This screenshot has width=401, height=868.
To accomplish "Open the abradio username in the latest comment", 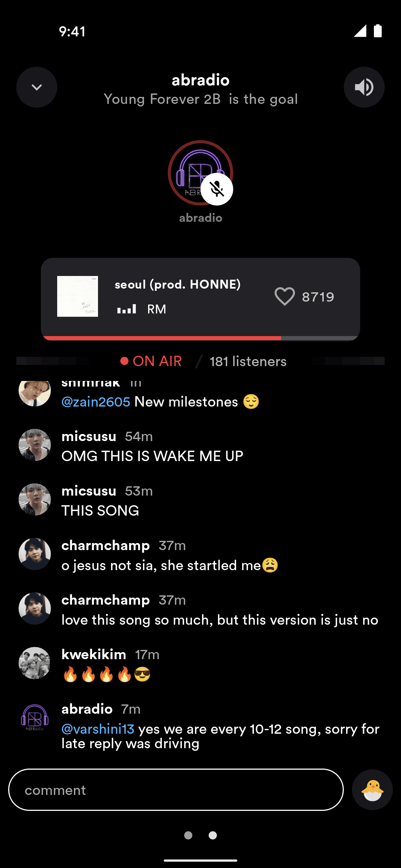I will coord(87,709).
